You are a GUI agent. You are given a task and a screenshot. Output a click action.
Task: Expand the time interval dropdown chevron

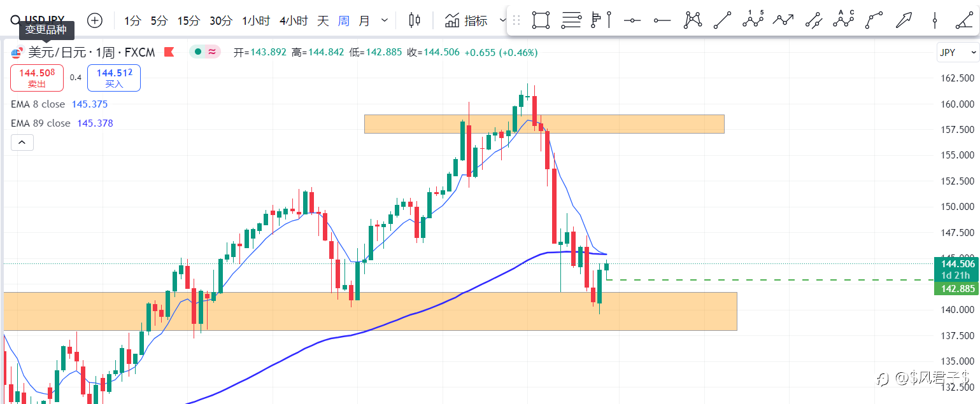click(x=385, y=20)
